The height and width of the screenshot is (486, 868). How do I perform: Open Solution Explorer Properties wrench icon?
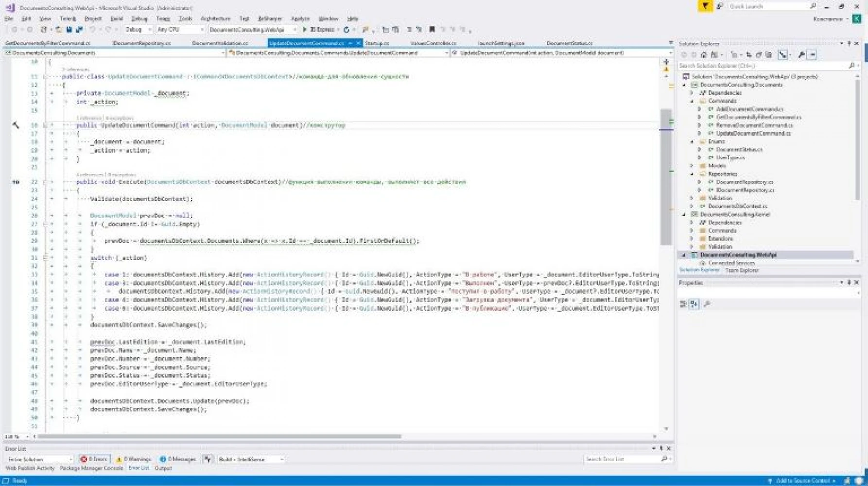801,55
